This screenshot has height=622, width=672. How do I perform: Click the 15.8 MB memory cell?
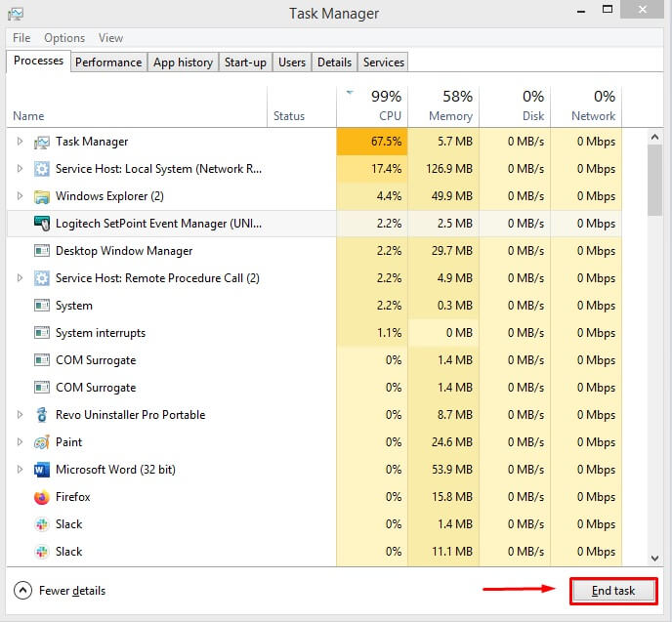point(443,497)
